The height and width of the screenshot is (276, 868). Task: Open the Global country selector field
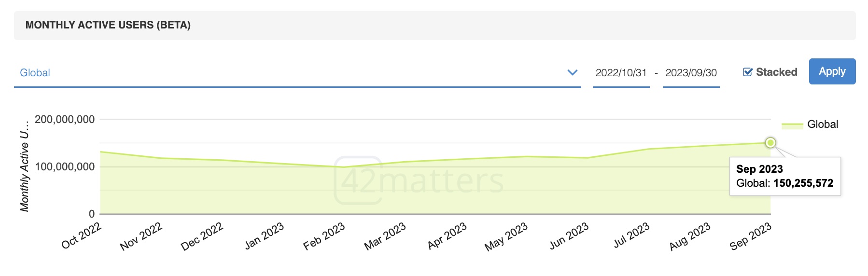tap(297, 73)
